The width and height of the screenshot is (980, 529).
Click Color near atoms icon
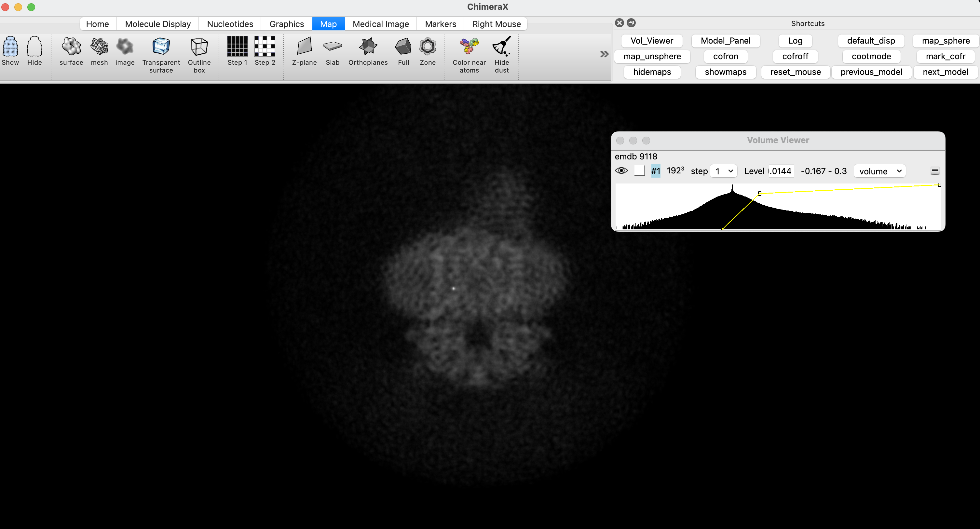469,47
